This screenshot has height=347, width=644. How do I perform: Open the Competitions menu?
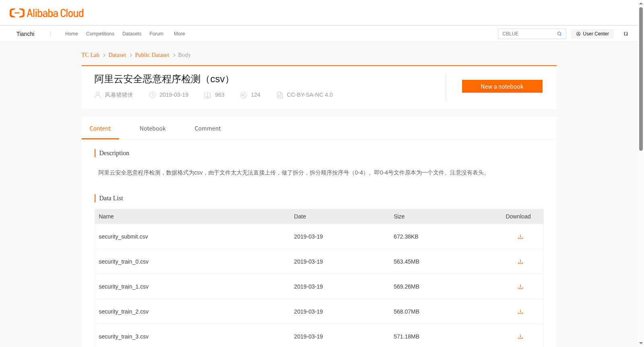pos(100,34)
